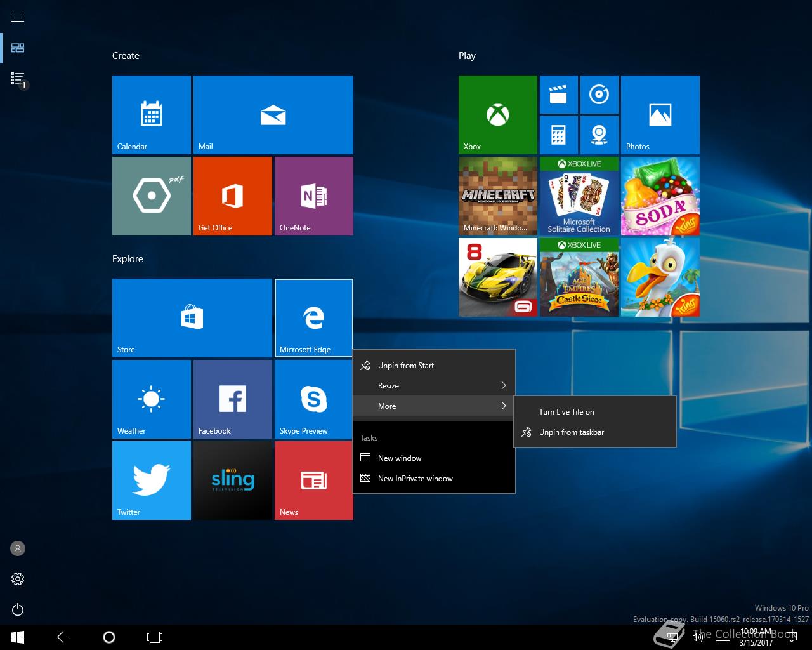Click Unpin from taskbar option

click(571, 432)
